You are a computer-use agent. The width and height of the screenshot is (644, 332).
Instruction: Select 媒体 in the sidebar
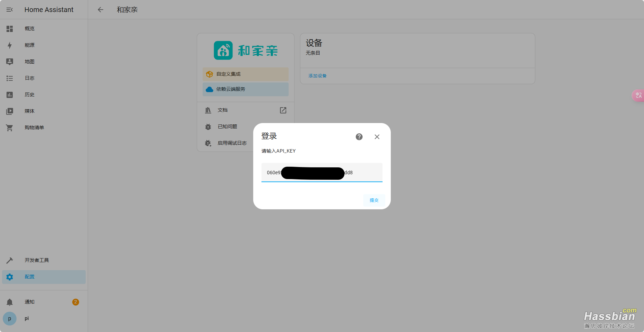(x=44, y=111)
